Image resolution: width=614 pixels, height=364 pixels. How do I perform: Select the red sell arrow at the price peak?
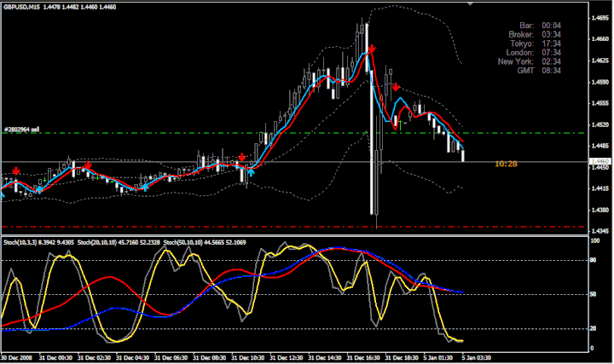[x=372, y=49]
